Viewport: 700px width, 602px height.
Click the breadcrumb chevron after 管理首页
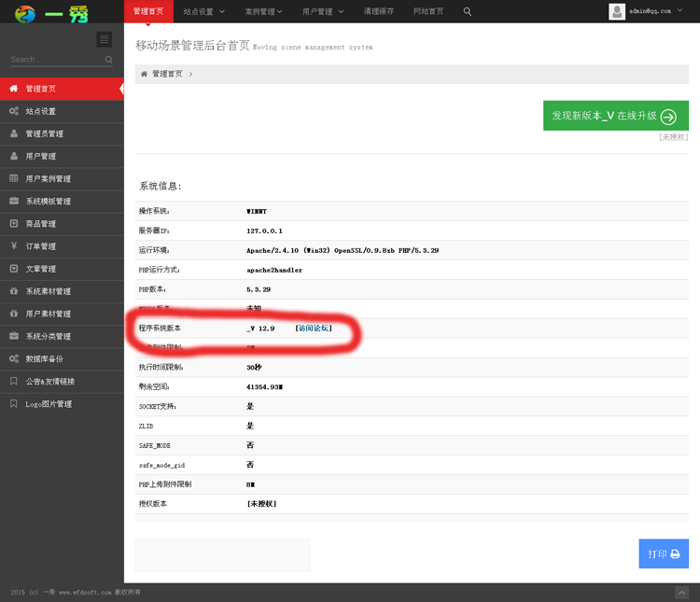coord(190,74)
